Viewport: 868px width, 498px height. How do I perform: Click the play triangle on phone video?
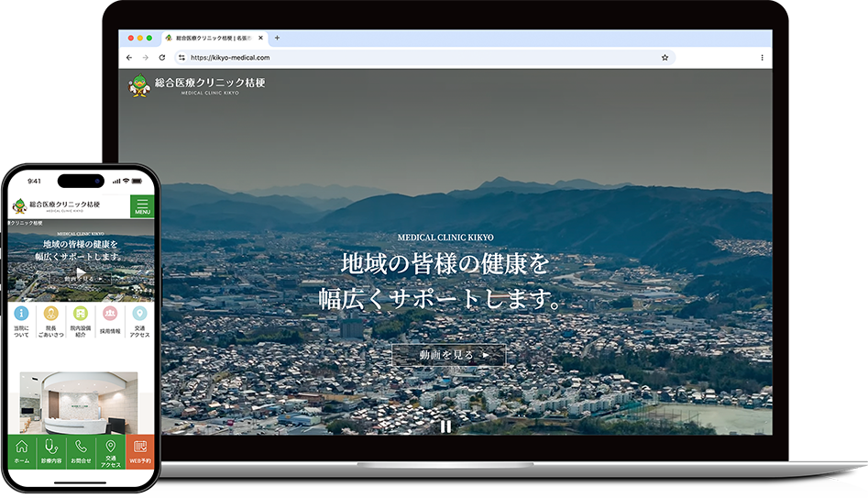[81, 272]
